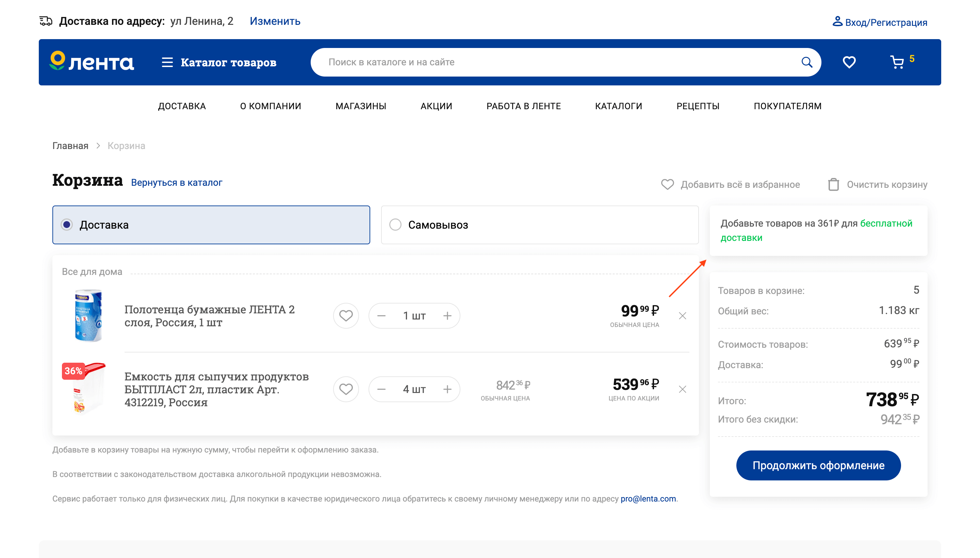The width and height of the screenshot is (980, 558).
Task: Click the delivery truck icon
Action: tap(46, 21)
